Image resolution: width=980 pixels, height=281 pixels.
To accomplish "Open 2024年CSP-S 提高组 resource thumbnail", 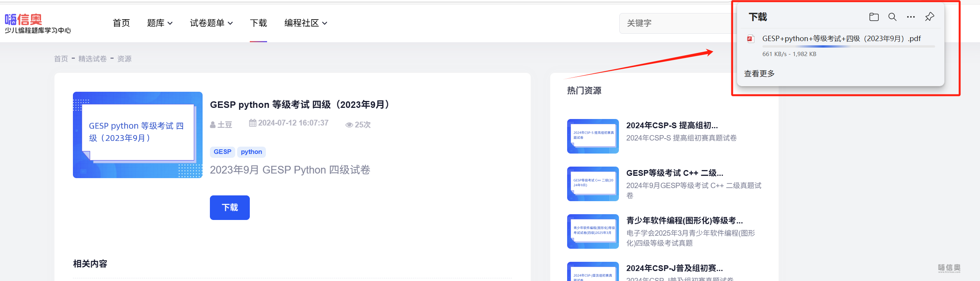I will click(x=592, y=136).
